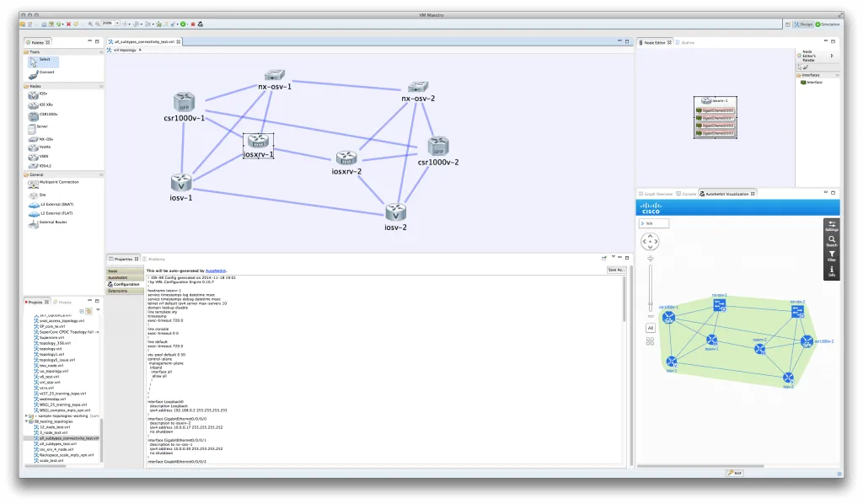Expand Node Editor's Palette arrow
Screen dimensions: 863x504
coord(832,56)
